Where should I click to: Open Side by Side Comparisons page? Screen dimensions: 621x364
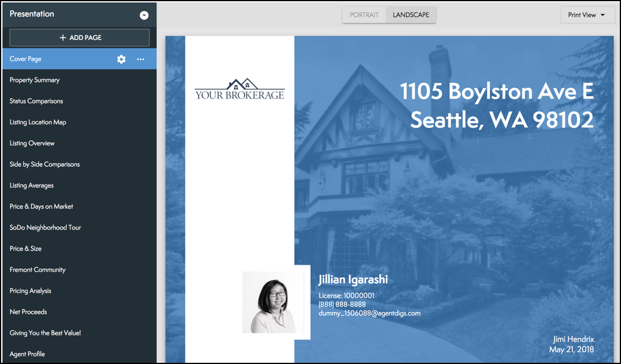pyautogui.click(x=45, y=165)
